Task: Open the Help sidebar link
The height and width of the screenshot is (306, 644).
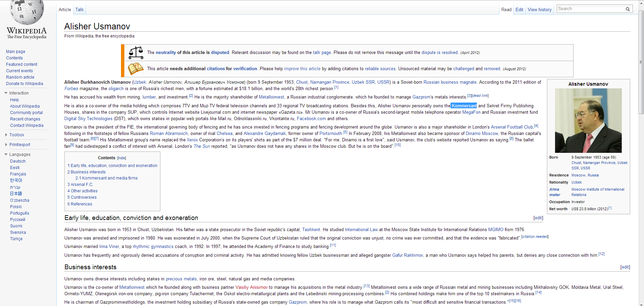Action: [x=14, y=100]
